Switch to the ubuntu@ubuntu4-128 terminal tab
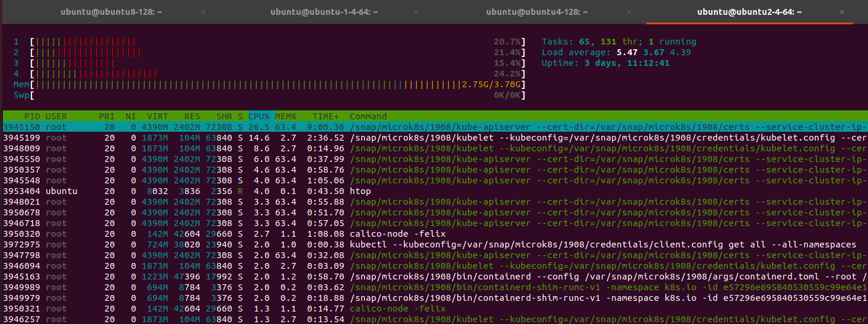Image resolution: width=868 pixels, height=324 pixels. point(537,12)
